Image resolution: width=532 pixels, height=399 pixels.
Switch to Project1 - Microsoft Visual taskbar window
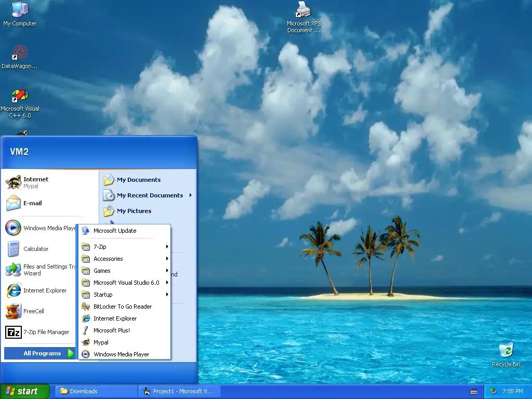tap(179, 392)
